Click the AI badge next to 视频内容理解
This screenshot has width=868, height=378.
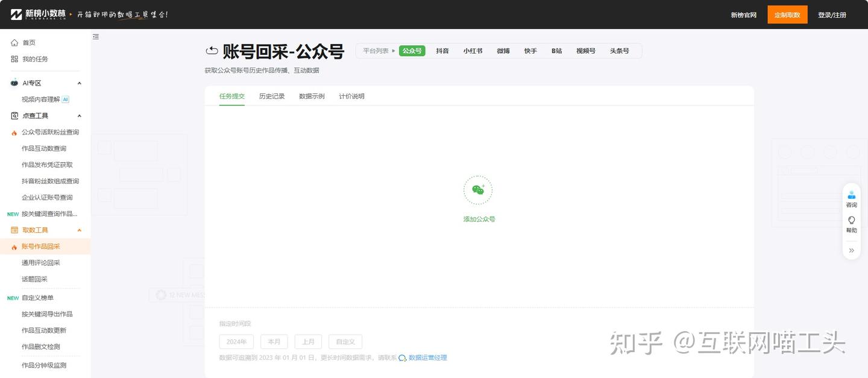coord(65,99)
